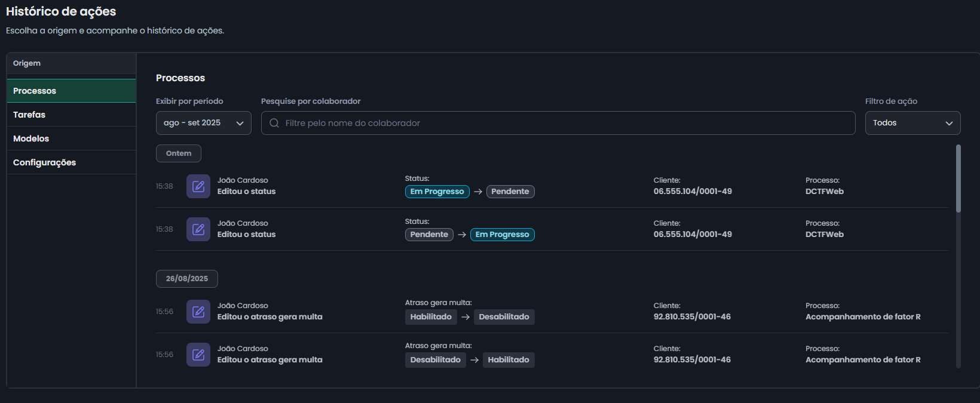Click the Desabilitado badge in the first 15:56 entry

click(504, 317)
